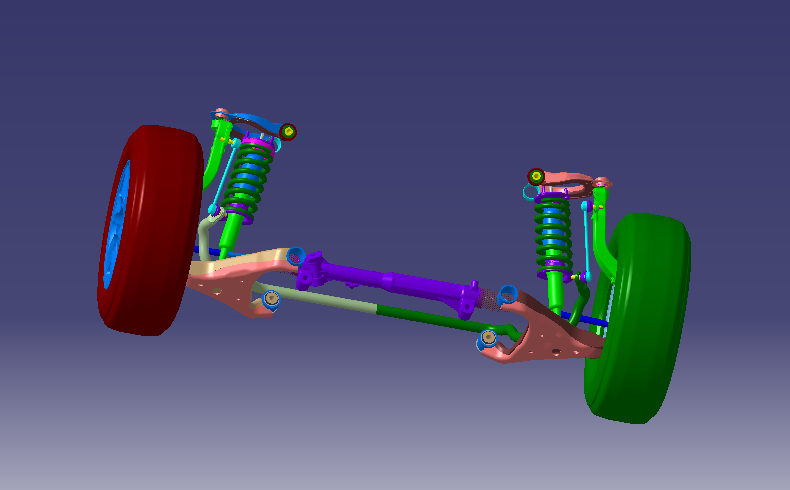The width and height of the screenshot is (790, 490).
Task: Select the left green shock absorber body
Action: tap(231, 236)
